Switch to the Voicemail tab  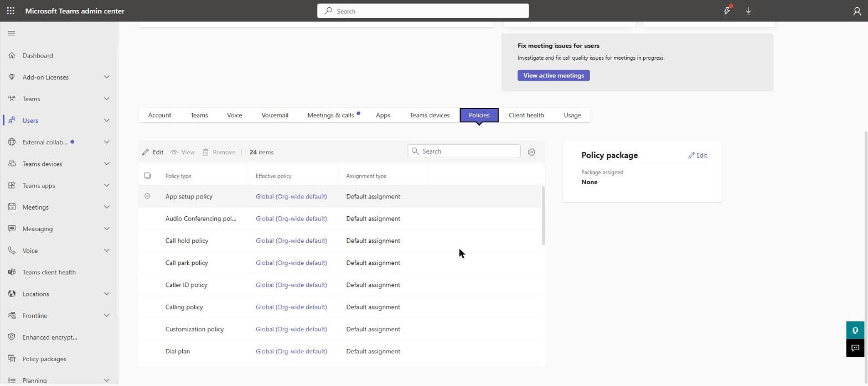275,115
